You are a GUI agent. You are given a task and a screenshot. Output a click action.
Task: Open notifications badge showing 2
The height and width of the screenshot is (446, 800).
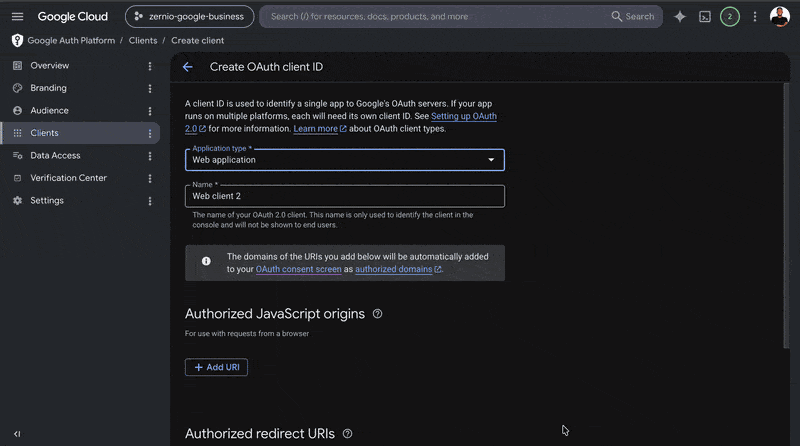730,16
